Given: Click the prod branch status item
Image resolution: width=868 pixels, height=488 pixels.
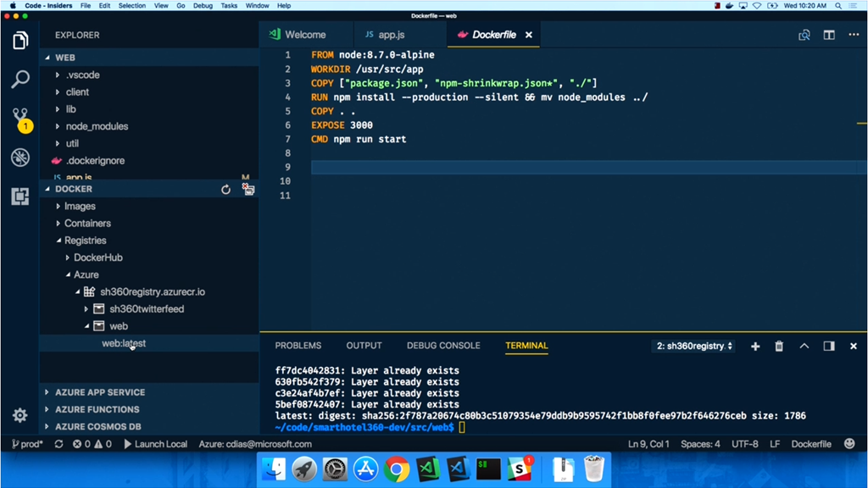Looking at the screenshot, I should [28, 444].
